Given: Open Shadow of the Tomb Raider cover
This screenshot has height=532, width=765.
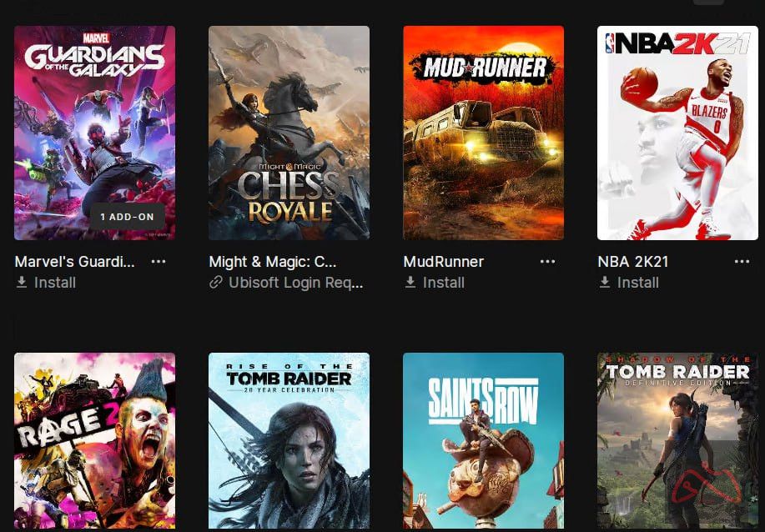Looking at the screenshot, I should (677, 441).
